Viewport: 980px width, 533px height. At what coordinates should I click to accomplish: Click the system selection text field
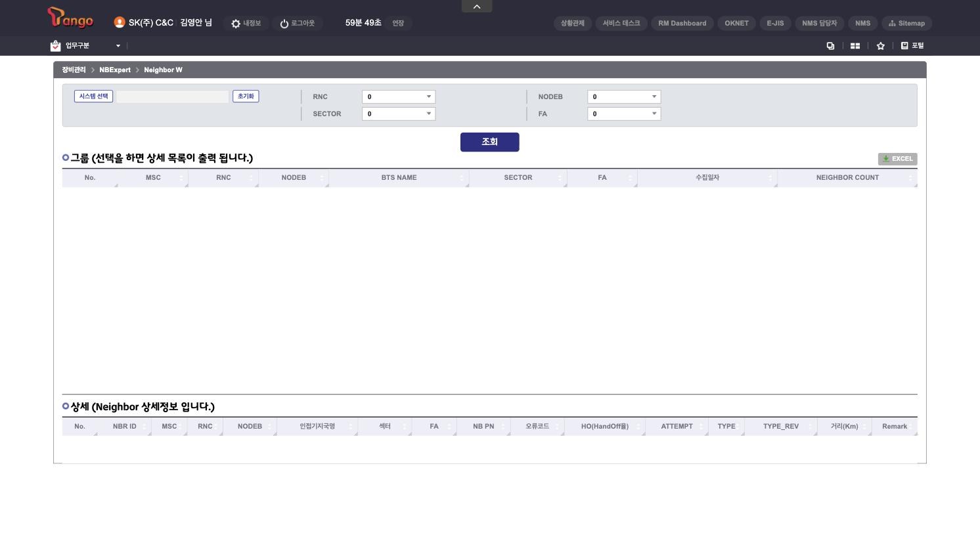click(173, 96)
